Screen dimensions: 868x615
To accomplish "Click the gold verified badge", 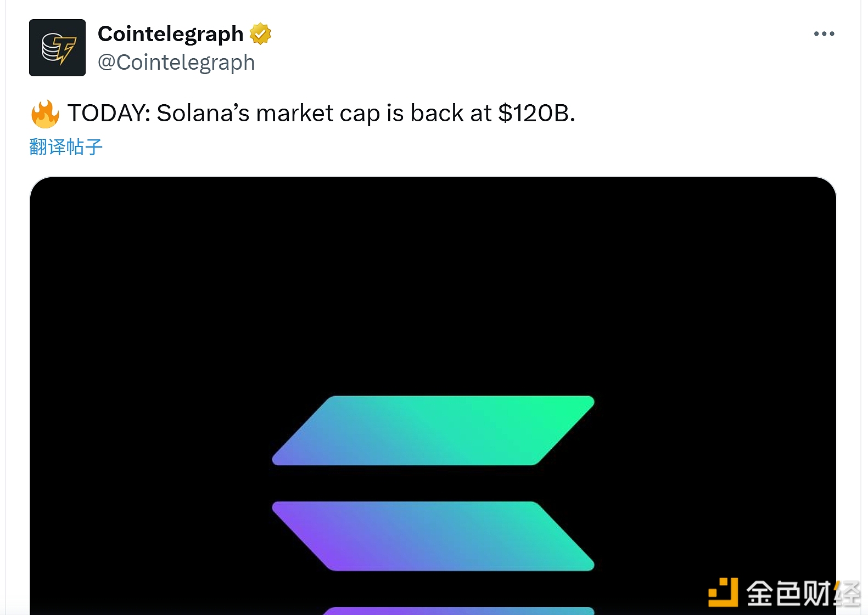I will [x=261, y=34].
